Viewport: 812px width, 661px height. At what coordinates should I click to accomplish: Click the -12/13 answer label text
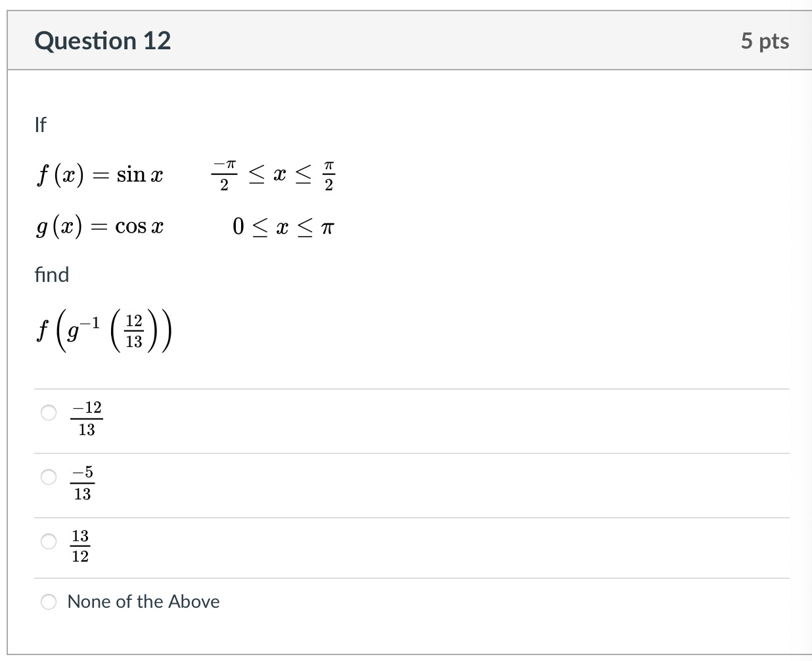pyautogui.click(x=87, y=417)
